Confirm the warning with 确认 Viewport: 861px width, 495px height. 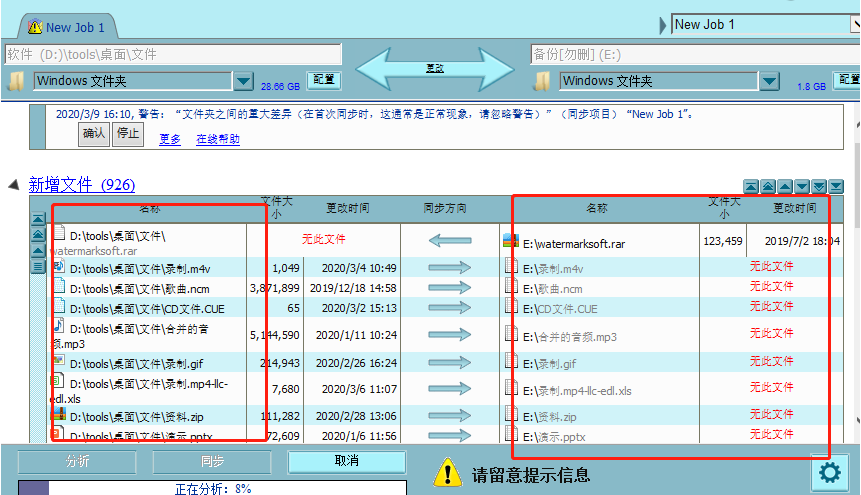[94, 134]
